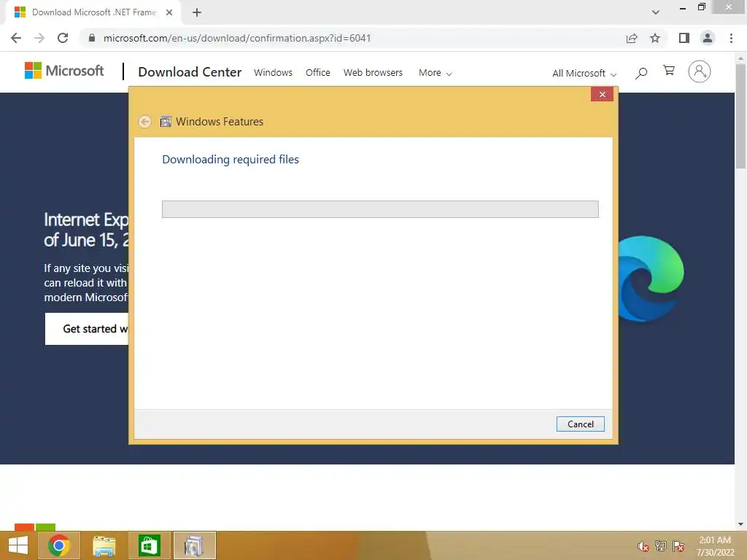
Task: Open tab search chevron in title bar
Action: pyautogui.click(x=656, y=12)
